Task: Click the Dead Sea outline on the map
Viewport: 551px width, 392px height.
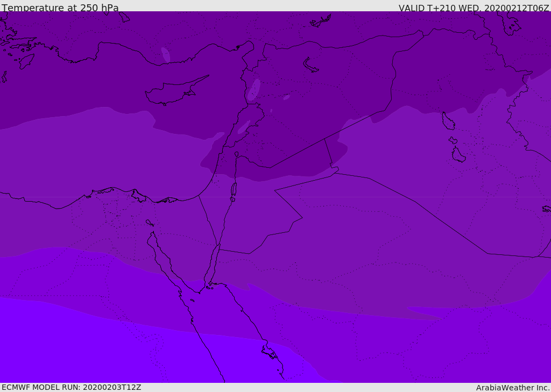Action: click(x=234, y=192)
